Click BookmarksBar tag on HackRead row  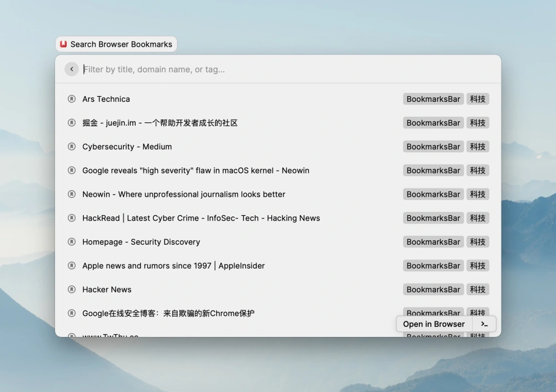pyautogui.click(x=433, y=218)
